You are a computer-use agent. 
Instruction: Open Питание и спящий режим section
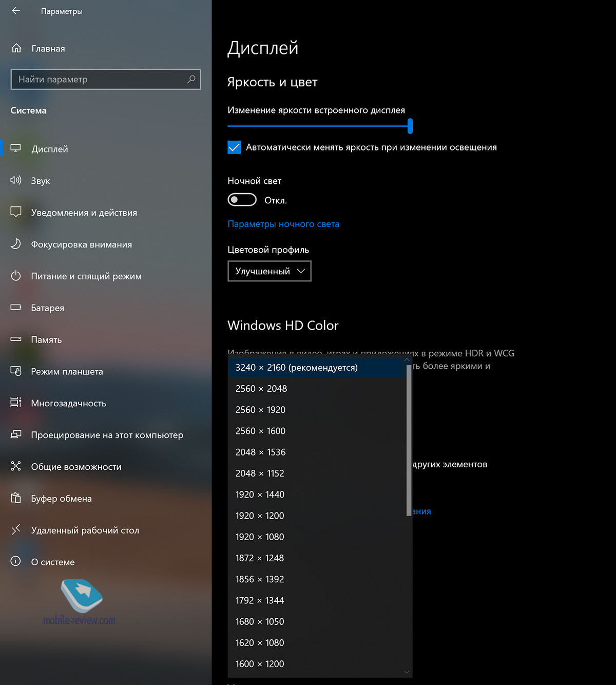point(86,276)
